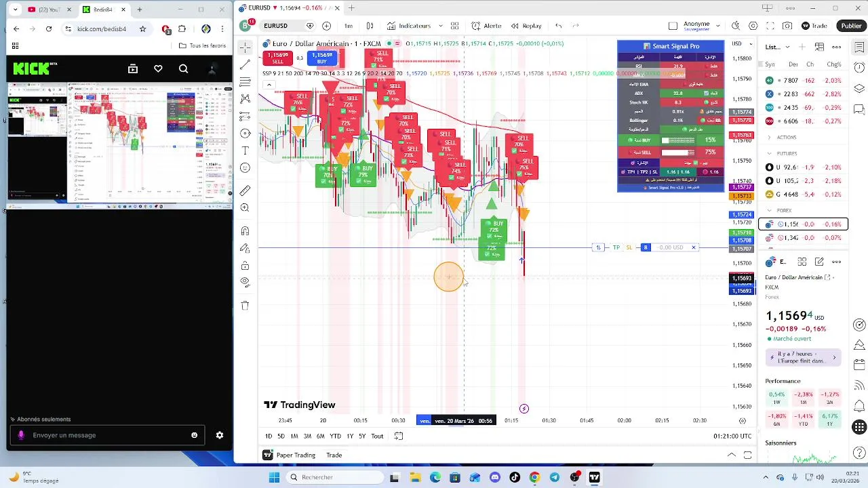Open Windows Start menu
The height and width of the screenshot is (488, 868).
274,478
